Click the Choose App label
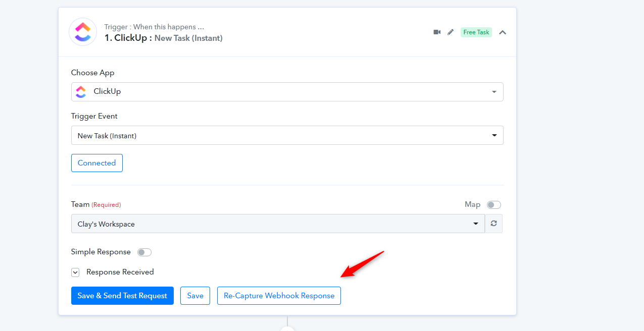The width and height of the screenshot is (644, 331). coord(93,73)
